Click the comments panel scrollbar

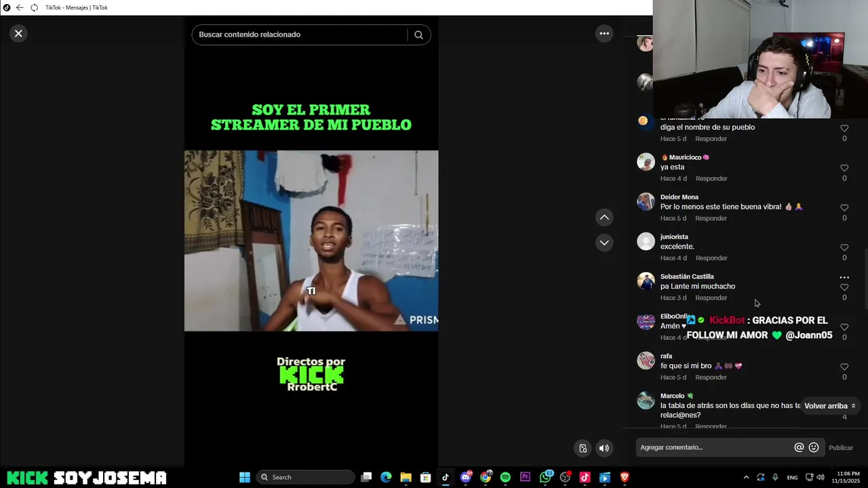tap(865, 278)
